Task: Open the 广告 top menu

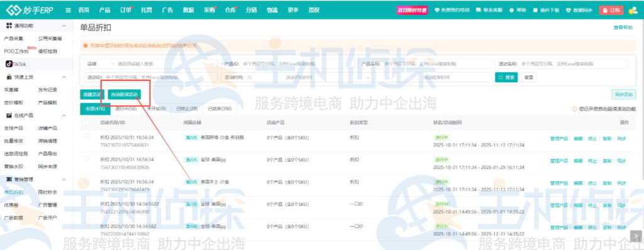Action: [x=167, y=10]
